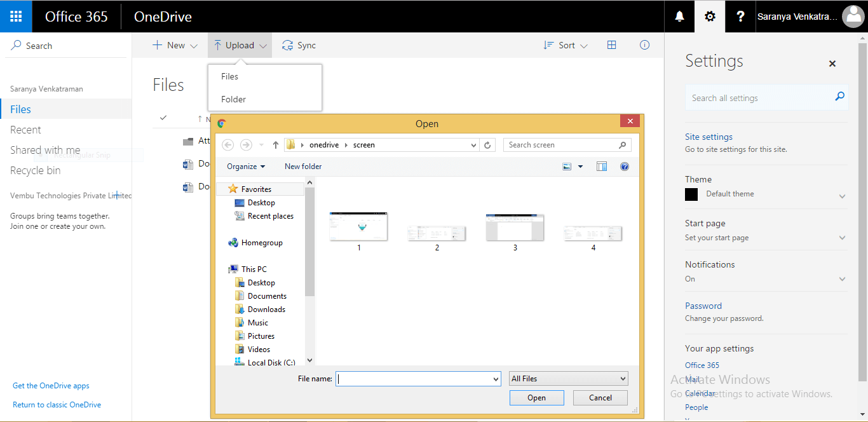Image resolution: width=868 pixels, height=422 pixels.
Task: Open Documents folder in tree
Action: click(x=267, y=296)
